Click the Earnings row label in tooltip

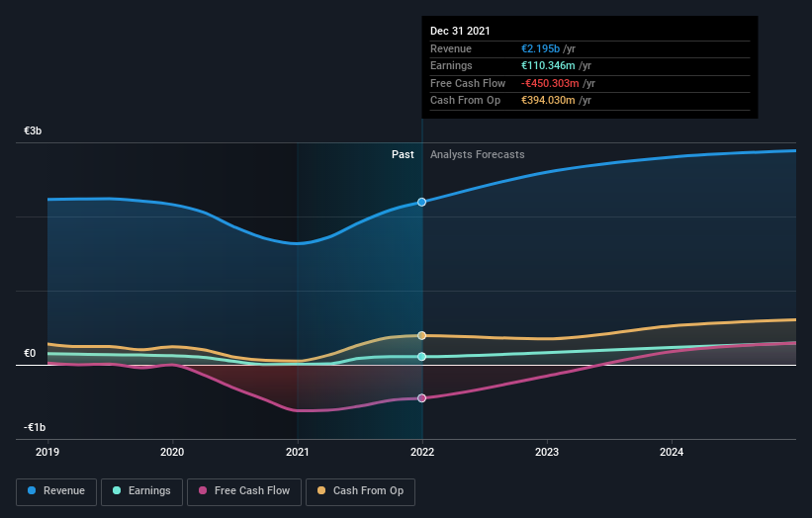coord(451,65)
